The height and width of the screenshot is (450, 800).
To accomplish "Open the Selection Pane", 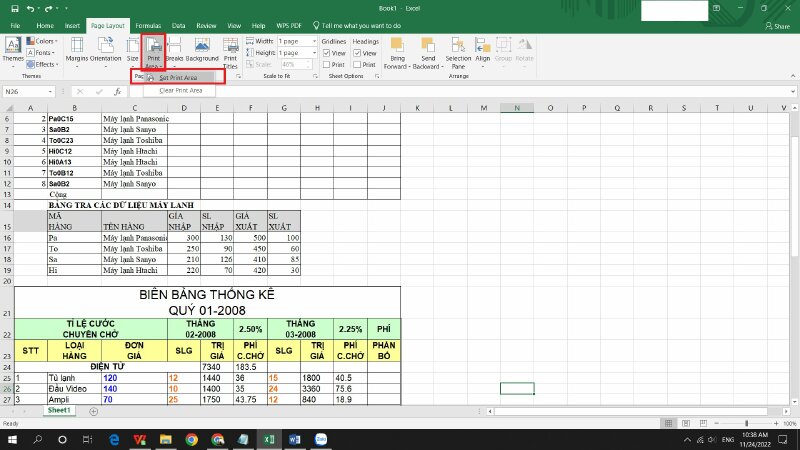I will (458, 52).
